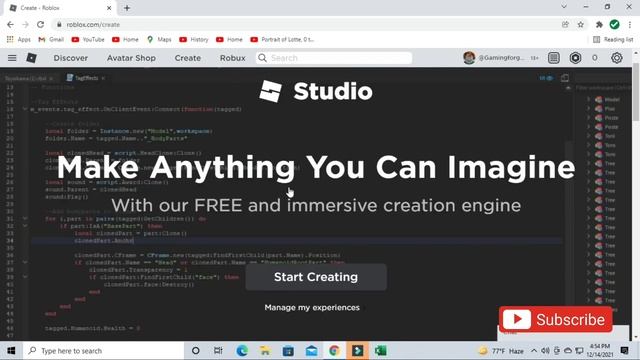Show hidden system tray icons

534,351
